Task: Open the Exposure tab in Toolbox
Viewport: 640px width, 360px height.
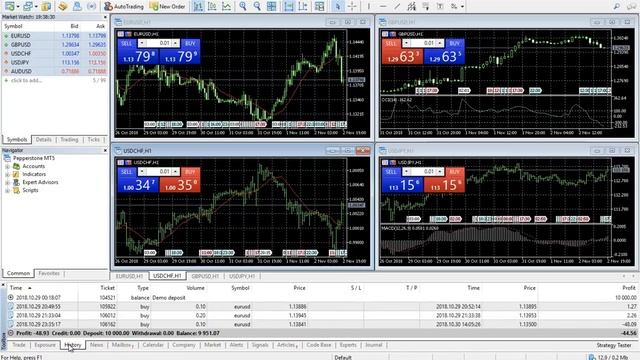Action: coord(45,345)
